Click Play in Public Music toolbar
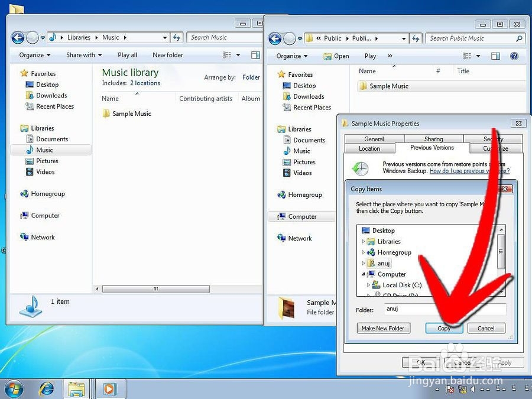The image size is (532, 399). tap(370, 56)
